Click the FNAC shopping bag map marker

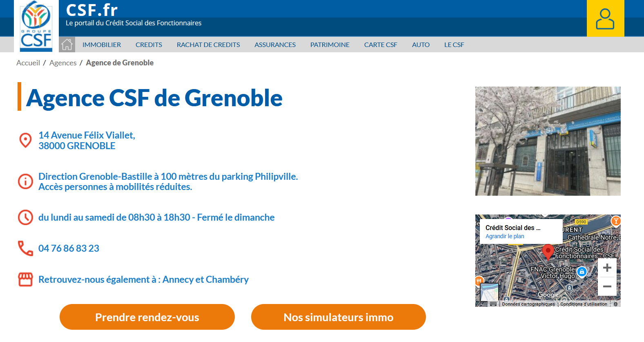tap(582, 271)
